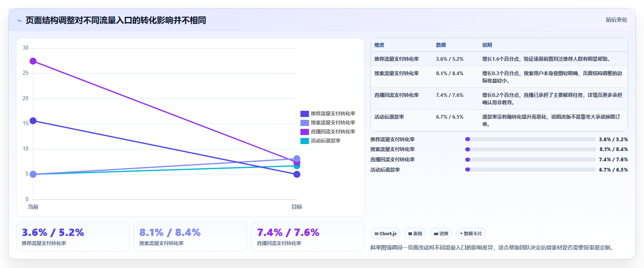This screenshot has width=644, height=268.
Task: Click the 8.1% / 8.4% KPI card
Action: (x=190, y=236)
